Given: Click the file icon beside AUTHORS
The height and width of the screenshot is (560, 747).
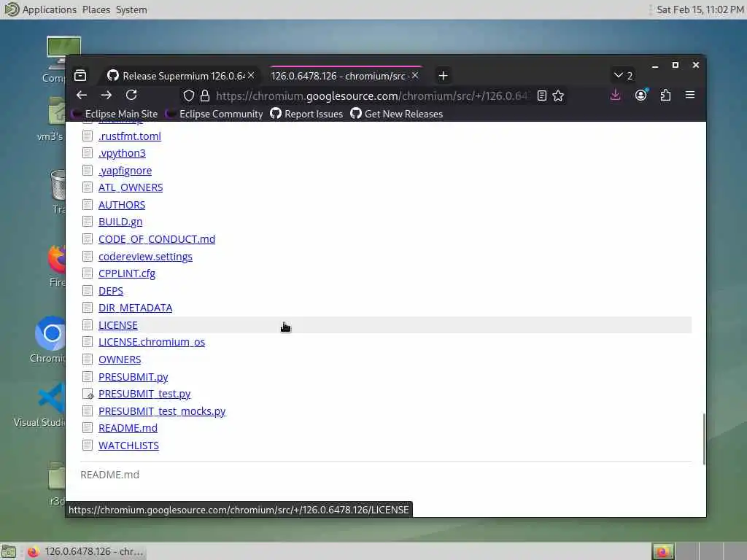Looking at the screenshot, I should click(88, 205).
